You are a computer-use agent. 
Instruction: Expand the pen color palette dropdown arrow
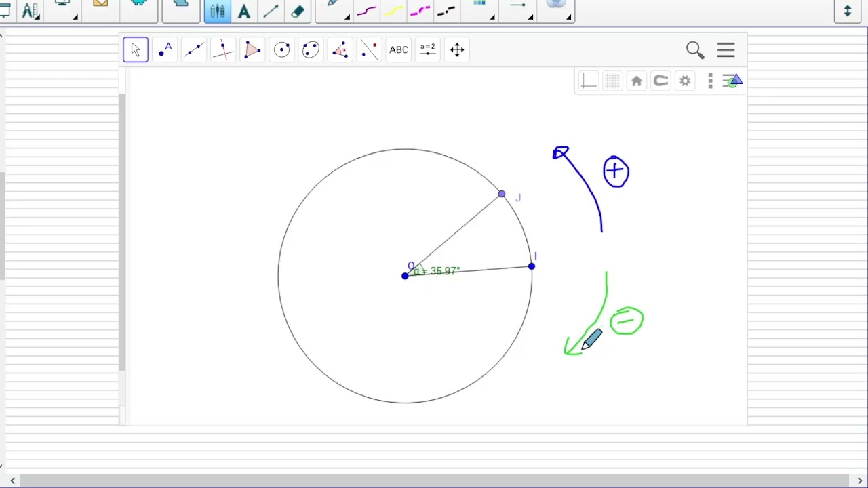492,17
